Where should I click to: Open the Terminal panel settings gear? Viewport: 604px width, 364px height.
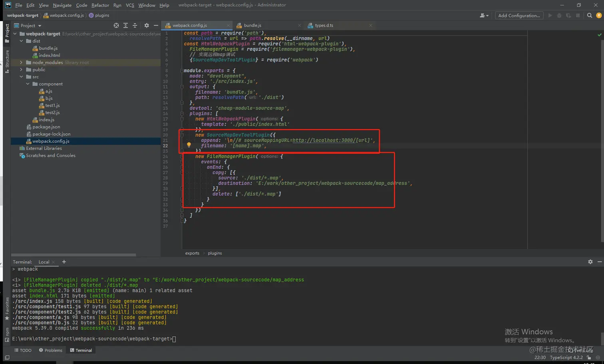tap(590, 262)
